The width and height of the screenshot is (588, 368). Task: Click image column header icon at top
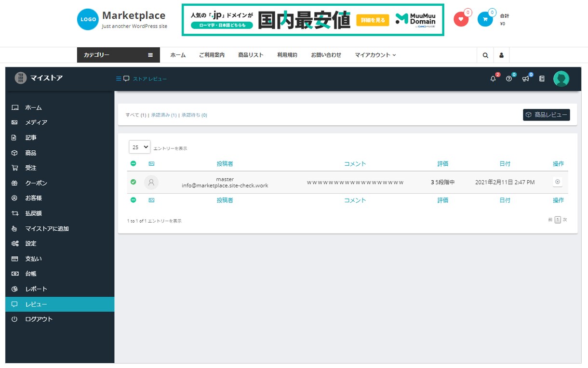151,164
